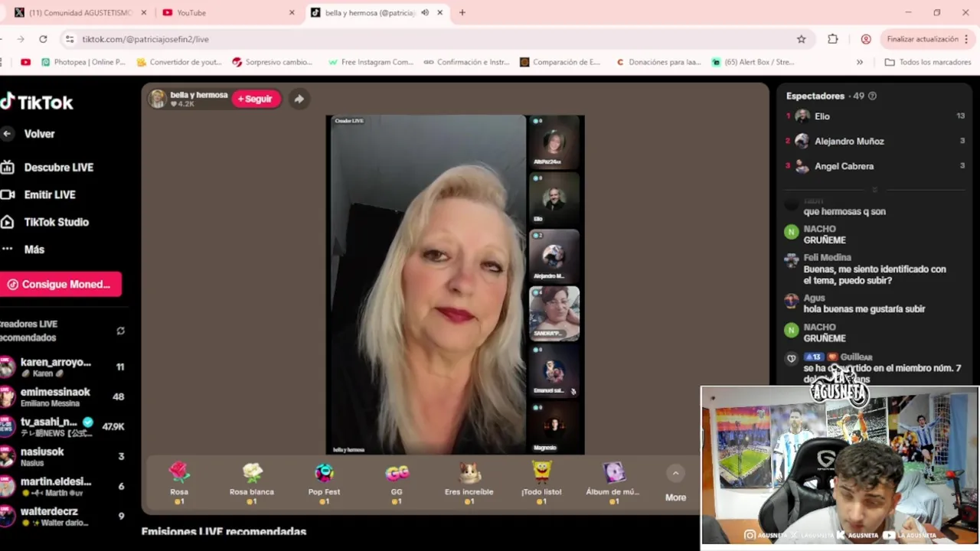Close the YouTube tab
Screen dimensions: 980x551
(292, 13)
